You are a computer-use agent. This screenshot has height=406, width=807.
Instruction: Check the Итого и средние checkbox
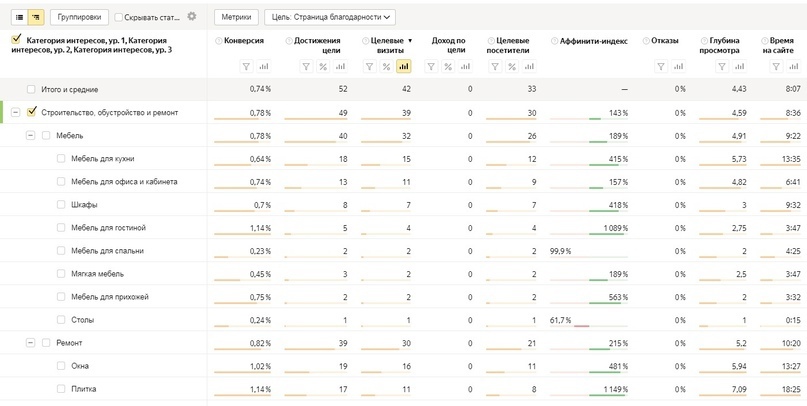(x=31, y=90)
